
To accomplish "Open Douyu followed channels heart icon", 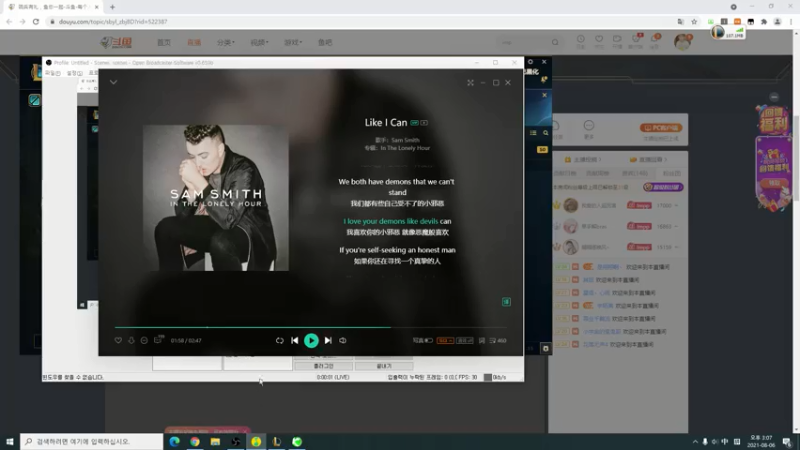I will click(599, 41).
